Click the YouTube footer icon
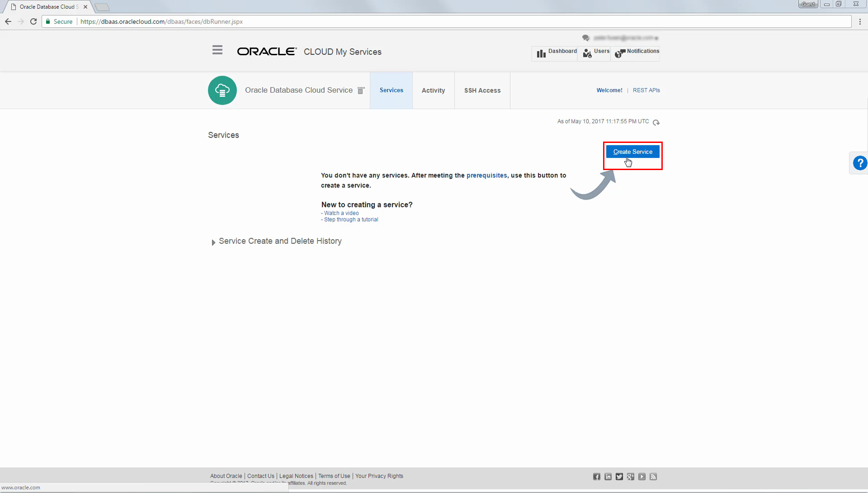 642,477
